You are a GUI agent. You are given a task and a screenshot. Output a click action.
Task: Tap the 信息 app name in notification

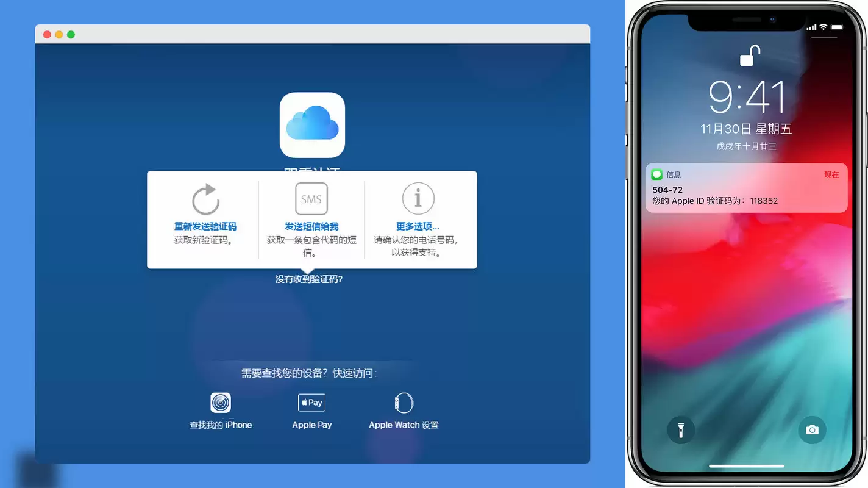pyautogui.click(x=674, y=174)
